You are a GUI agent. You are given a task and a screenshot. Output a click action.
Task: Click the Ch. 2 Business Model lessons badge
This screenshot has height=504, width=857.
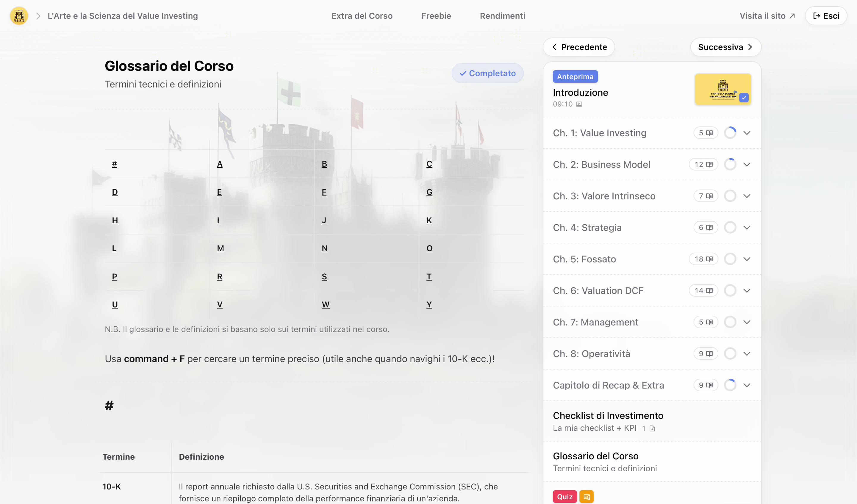pos(703,165)
